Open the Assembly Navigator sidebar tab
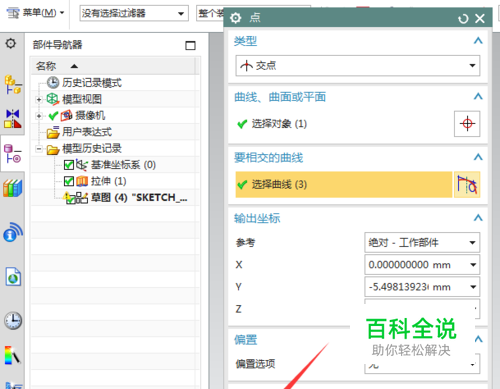 click(13, 84)
